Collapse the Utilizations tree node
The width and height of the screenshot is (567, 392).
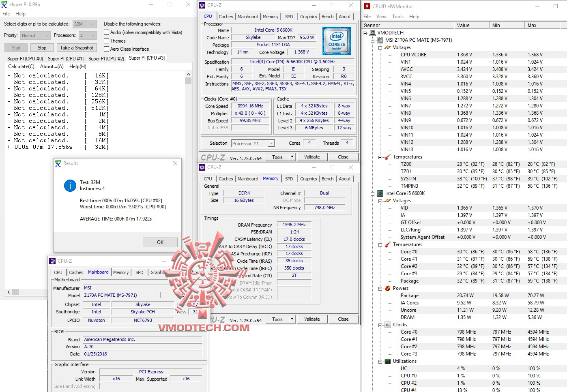pos(380,361)
